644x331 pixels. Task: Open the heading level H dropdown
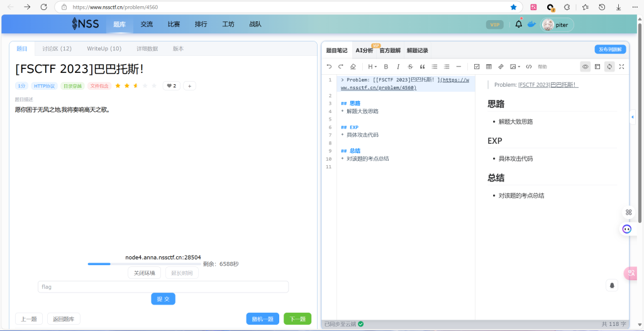click(372, 67)
